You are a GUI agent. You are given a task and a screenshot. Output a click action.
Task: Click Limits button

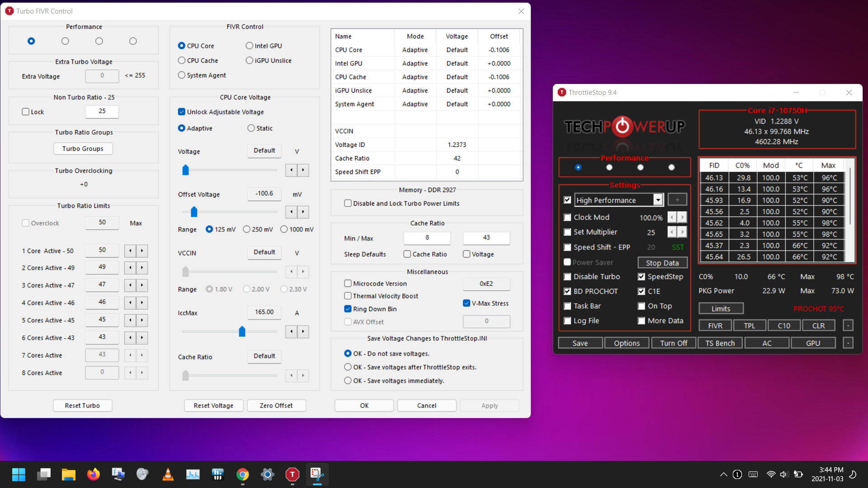721,309
